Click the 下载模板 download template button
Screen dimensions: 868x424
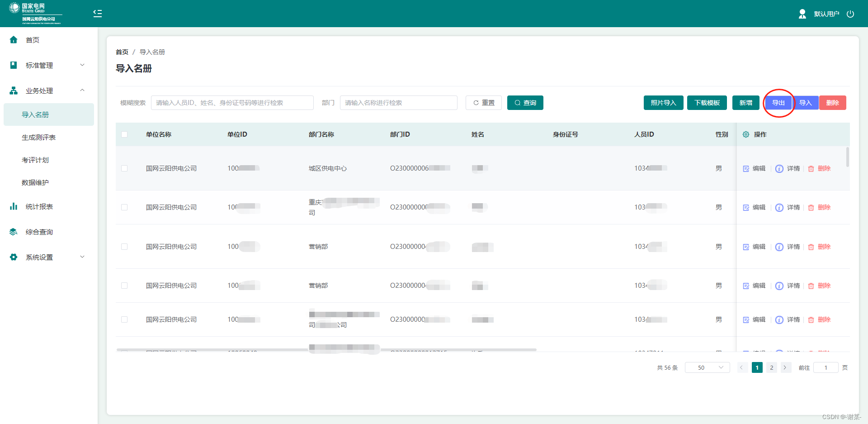point(707,103)
